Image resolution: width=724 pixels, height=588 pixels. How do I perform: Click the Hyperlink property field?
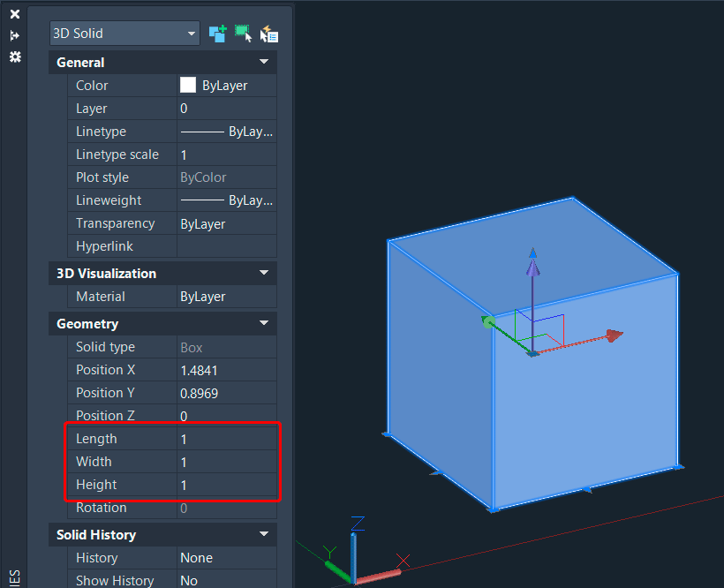(227, 246)
